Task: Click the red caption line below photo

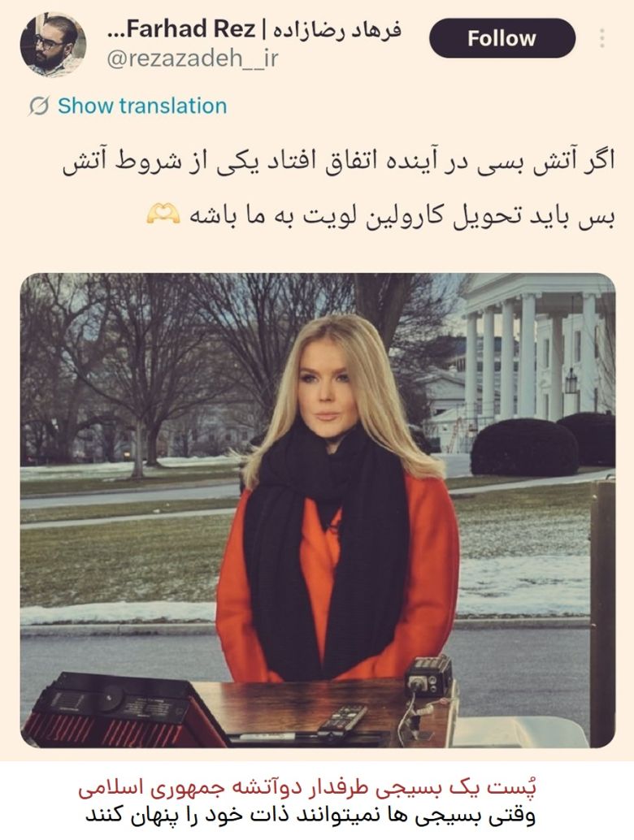Action: 307,787
